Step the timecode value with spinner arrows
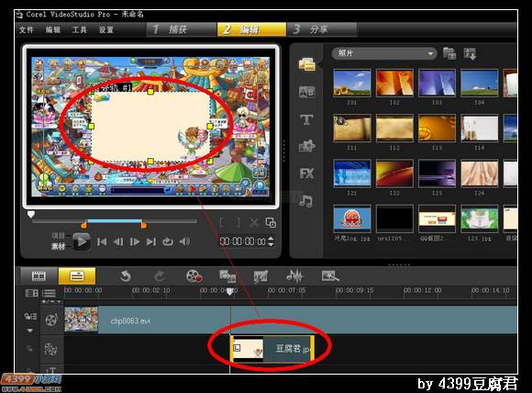 coord(271,241)
